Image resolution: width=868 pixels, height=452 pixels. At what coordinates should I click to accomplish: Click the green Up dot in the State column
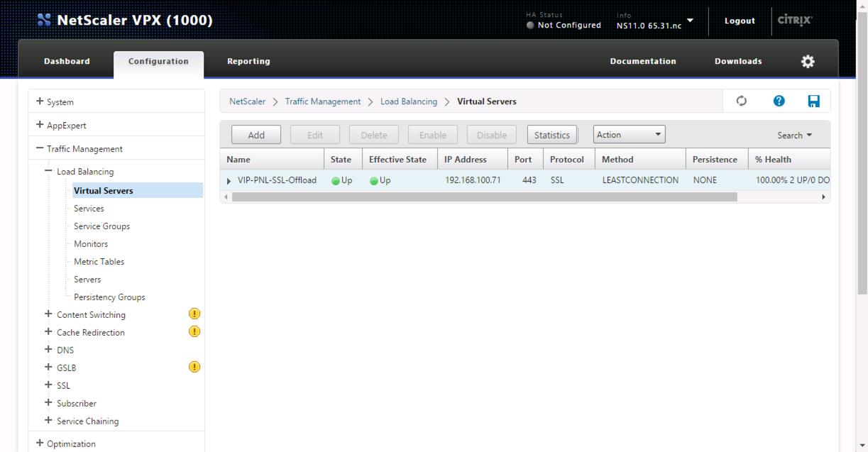coord(336,181)
